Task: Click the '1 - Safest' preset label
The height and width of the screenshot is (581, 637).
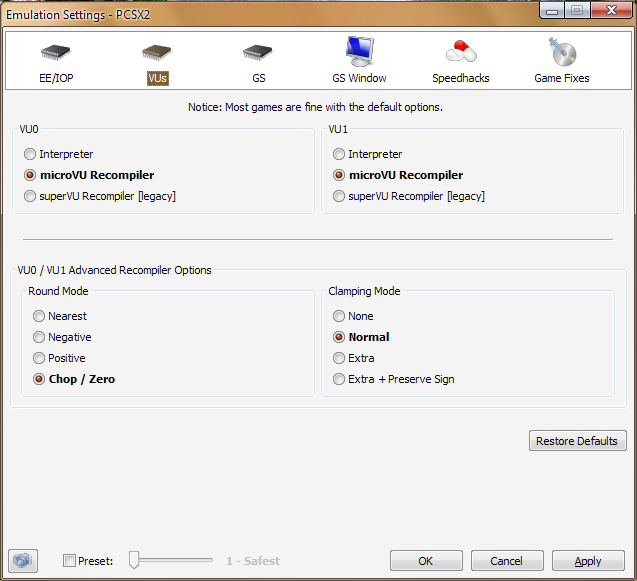Action: coord(253,561)
